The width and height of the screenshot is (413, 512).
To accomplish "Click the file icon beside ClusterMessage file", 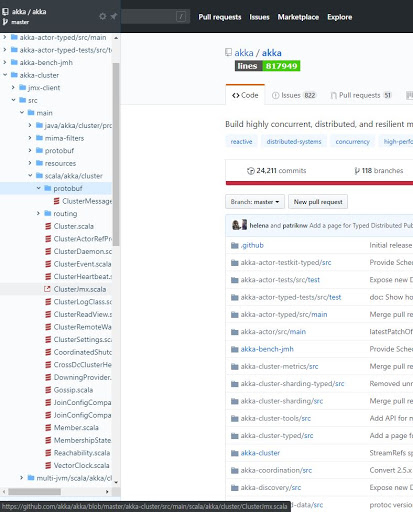I will (57, 201).
